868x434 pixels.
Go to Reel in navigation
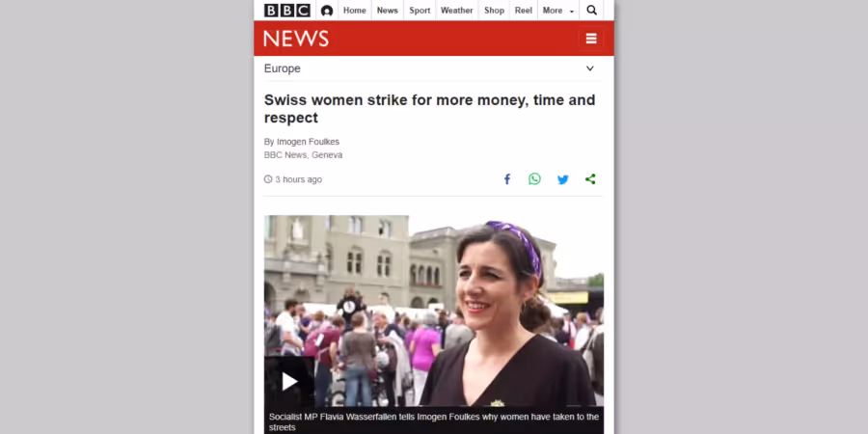tap(523, 11)
